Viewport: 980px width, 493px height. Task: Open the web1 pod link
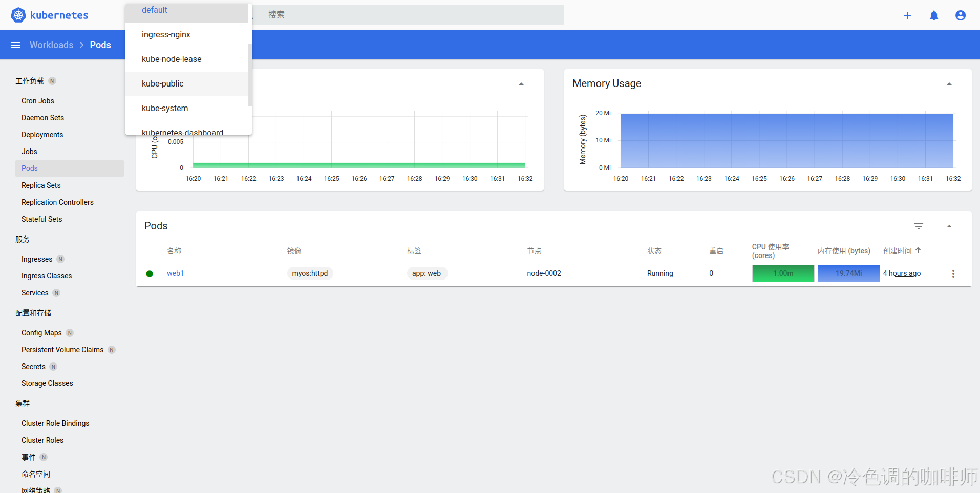tap(175, 273)
